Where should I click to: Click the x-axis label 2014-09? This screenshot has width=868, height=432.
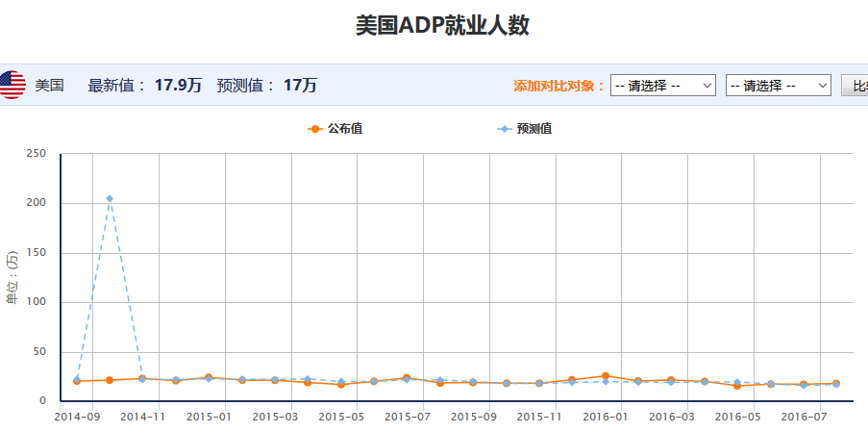pyautogui.click(x=77, y=417)
